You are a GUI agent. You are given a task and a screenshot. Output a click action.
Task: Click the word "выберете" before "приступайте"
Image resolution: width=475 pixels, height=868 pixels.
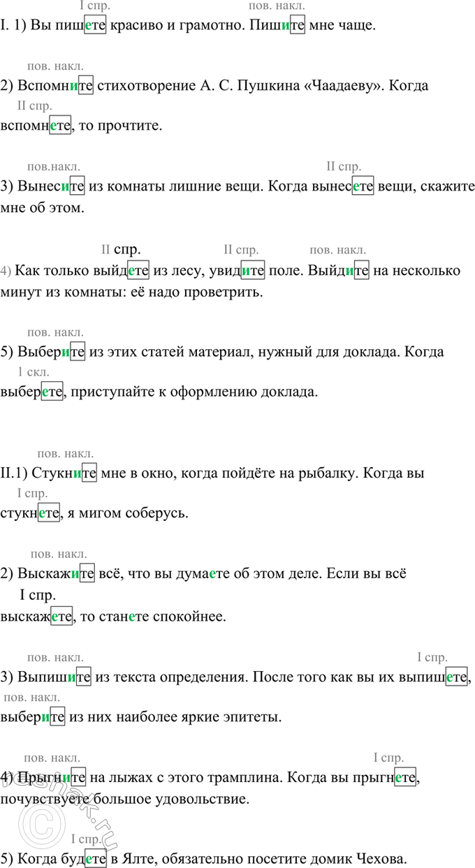tap(32, 392)
